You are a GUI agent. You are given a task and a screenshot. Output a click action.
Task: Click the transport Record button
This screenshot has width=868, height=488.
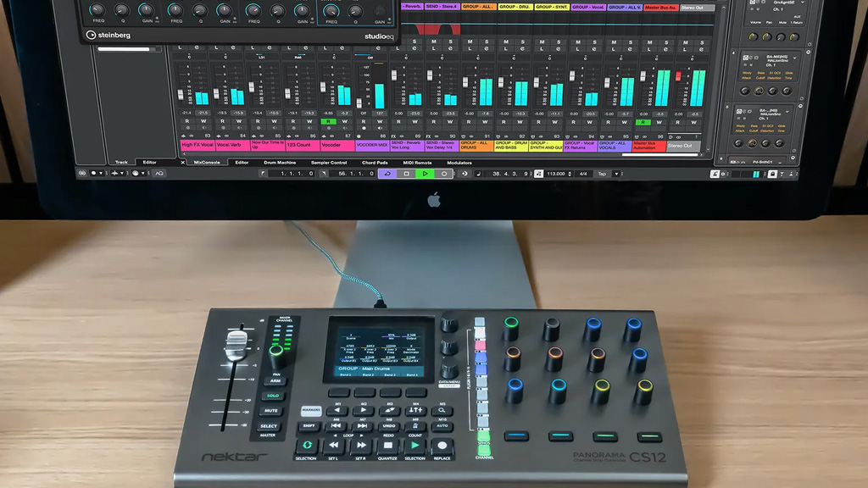pos(443,174)
